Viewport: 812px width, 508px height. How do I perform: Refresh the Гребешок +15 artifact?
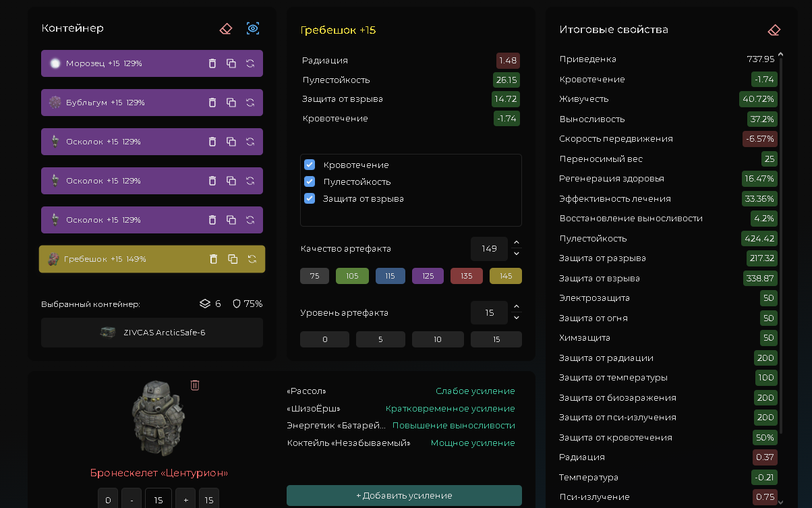pos(252,259)
